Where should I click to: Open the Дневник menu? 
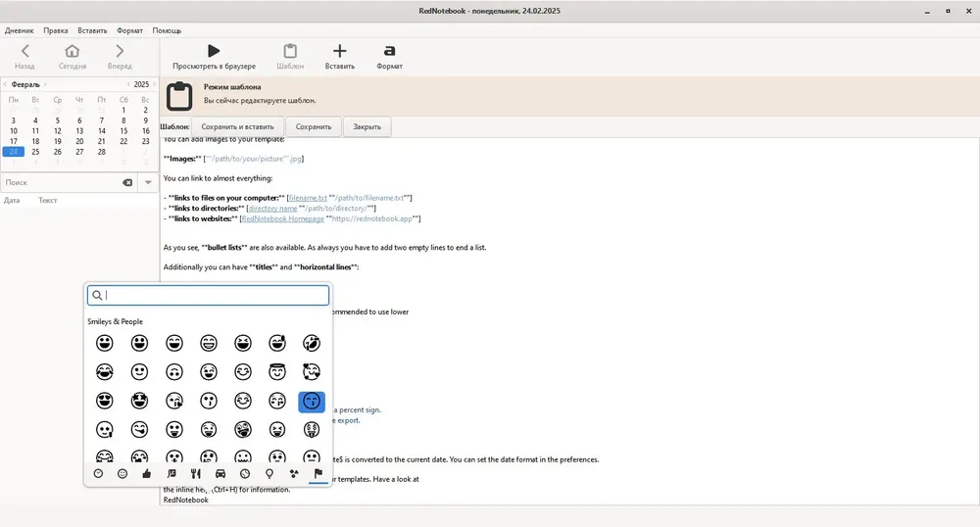(x=20, y=30)
